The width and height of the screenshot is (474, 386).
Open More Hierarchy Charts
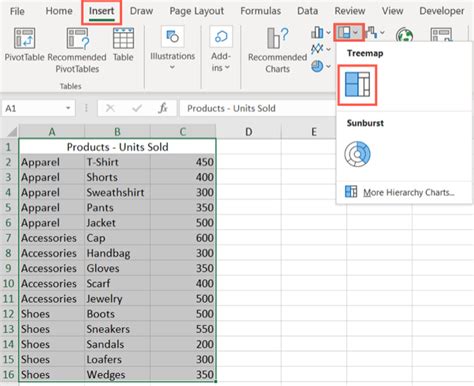point(400,192)
